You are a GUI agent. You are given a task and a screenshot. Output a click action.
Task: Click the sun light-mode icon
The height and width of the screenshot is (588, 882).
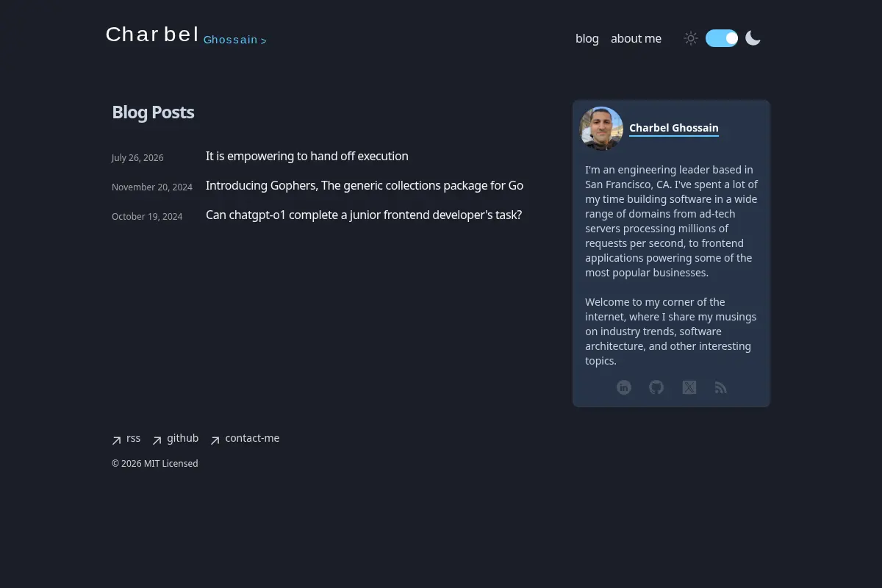[691, 38]
